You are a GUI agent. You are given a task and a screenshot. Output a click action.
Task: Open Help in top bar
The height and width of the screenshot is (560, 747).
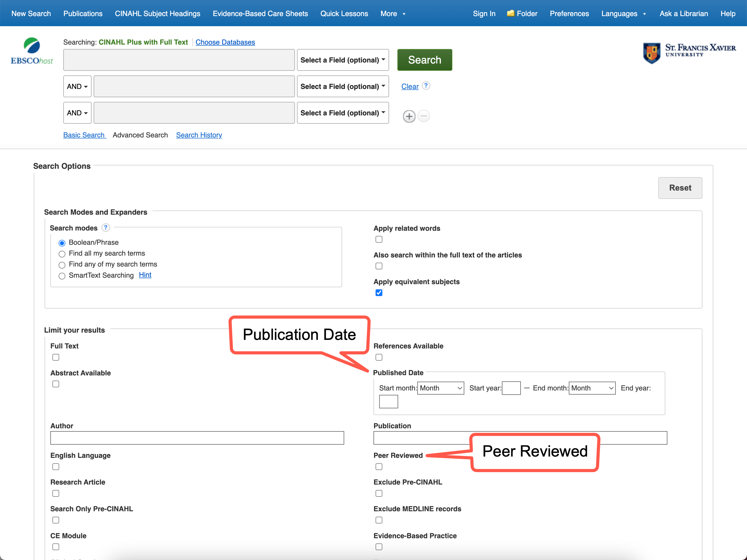pos(728,13)
